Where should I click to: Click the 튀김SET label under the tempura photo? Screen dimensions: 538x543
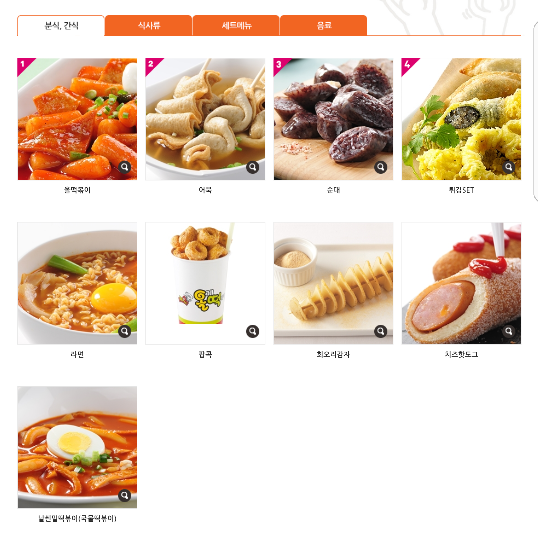pos(461,190)
